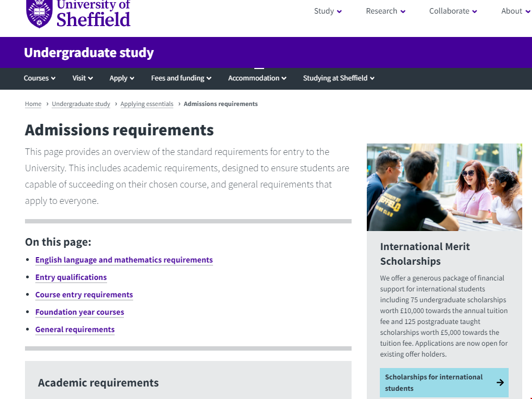Go to Home breadcrumb link
This screenshot has width=532, height=399.
pos(33,104)
